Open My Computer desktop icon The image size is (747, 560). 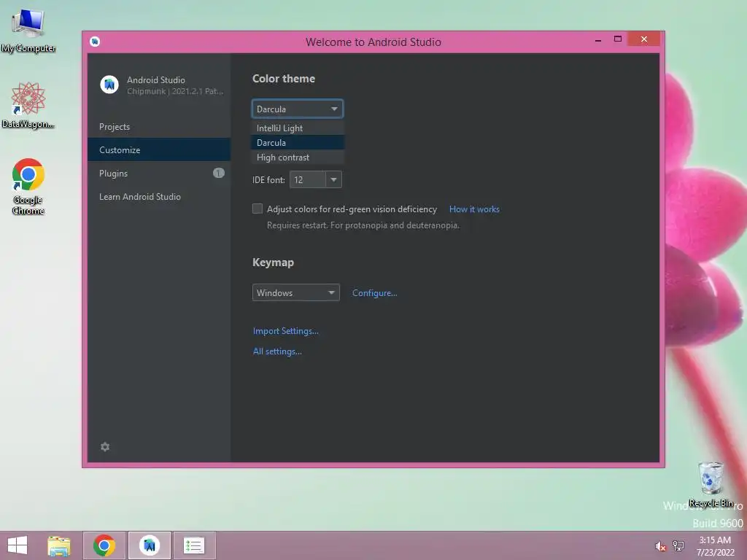click(28, 30)
